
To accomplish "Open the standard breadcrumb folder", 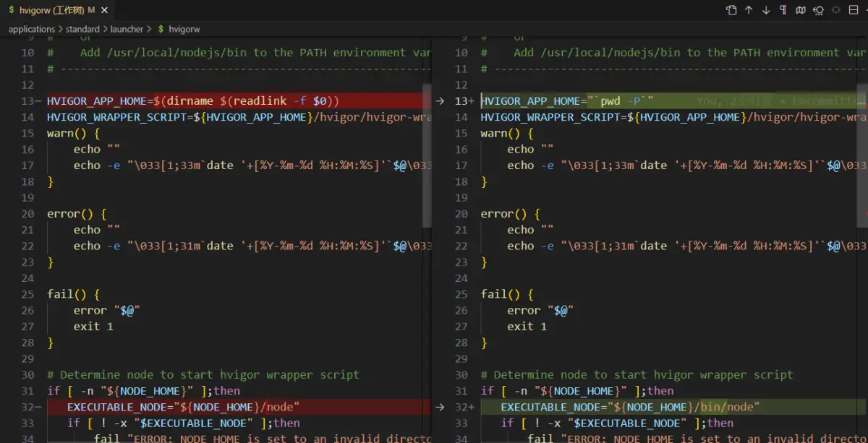I will (x=82, y=29).
